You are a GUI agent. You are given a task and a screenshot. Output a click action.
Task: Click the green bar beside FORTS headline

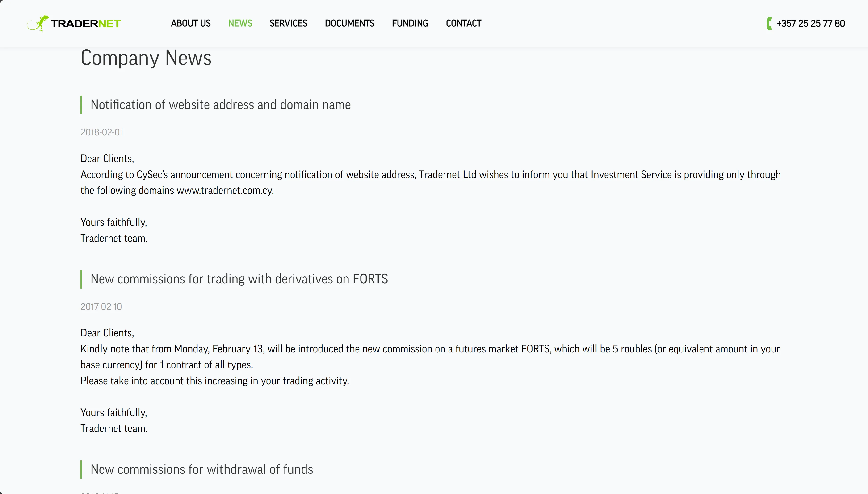click(81, 279)
